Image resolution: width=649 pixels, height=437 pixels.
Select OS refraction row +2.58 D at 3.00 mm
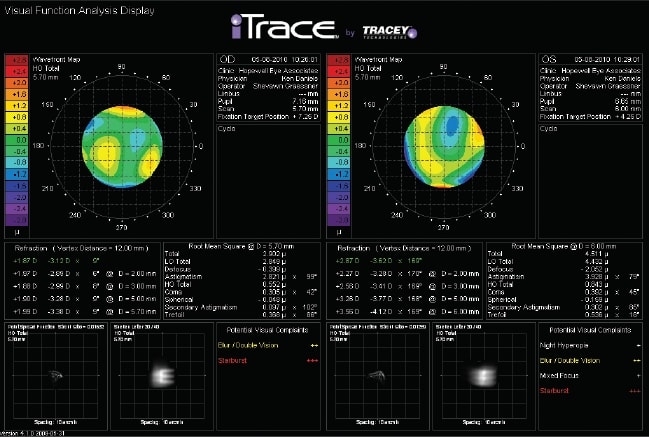[407, 286]
